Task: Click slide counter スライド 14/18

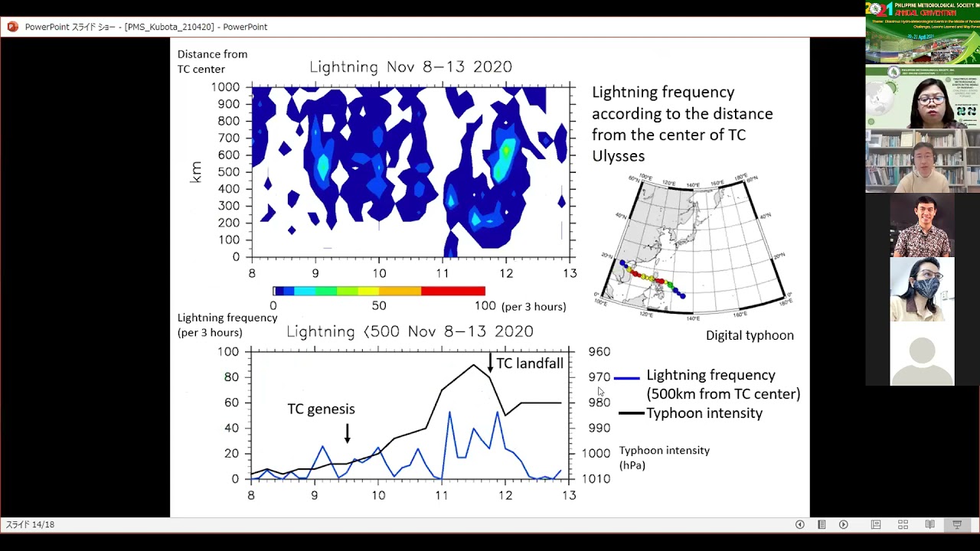Action: pos(31,525)
